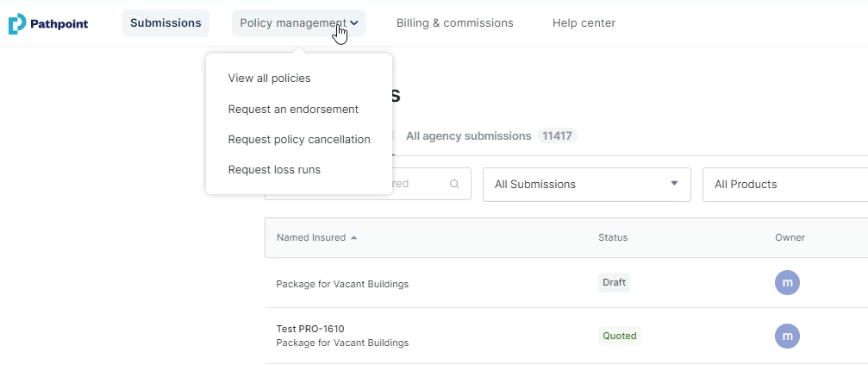Open the All Submissions filter dropdown

coord(586,184)
